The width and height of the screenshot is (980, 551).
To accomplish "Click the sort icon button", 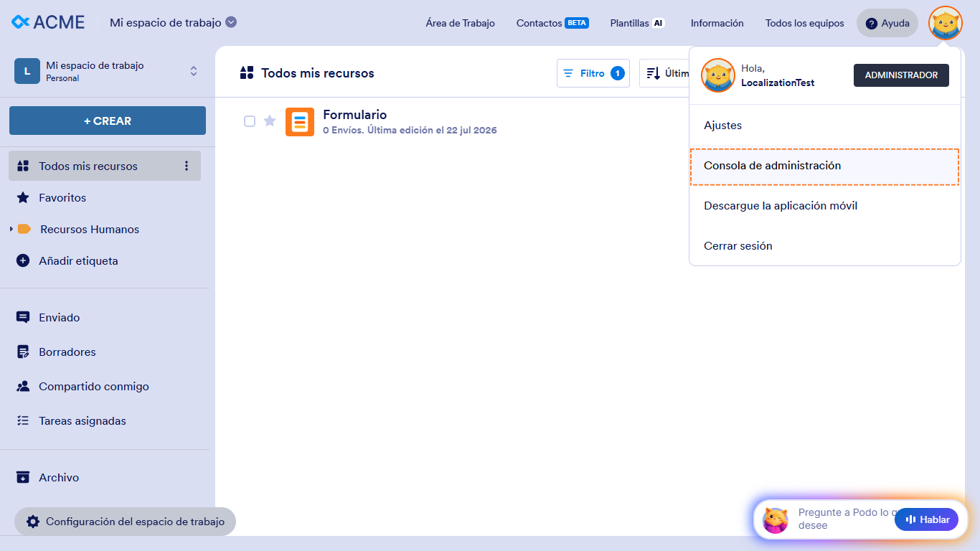I will [654, 73].
